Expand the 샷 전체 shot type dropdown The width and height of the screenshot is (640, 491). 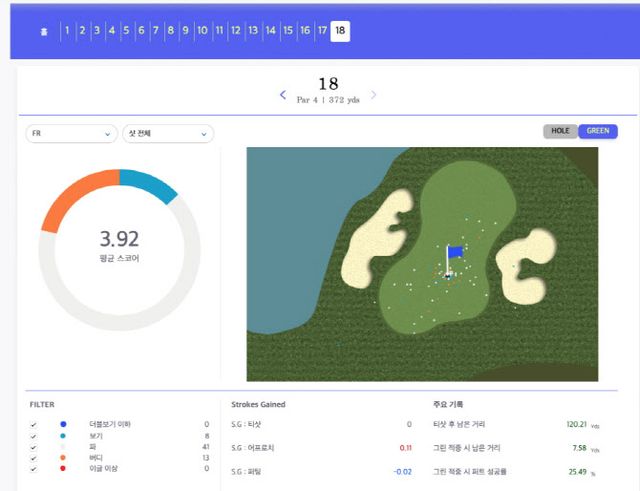pyautogui.click(x=167, y=134)
